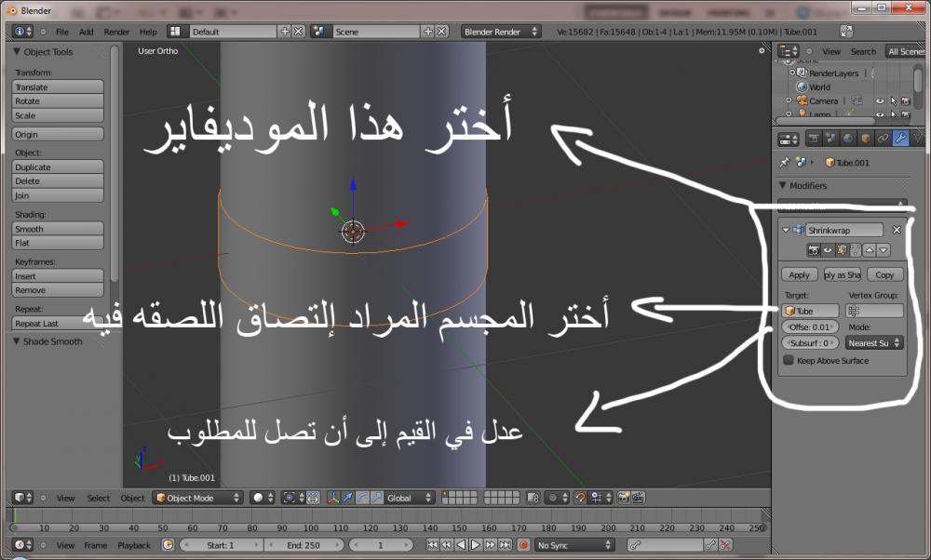Open the viewport shading sphere dropdown
The height and width of the screenshot is (560, 931).
click(262, 498)
